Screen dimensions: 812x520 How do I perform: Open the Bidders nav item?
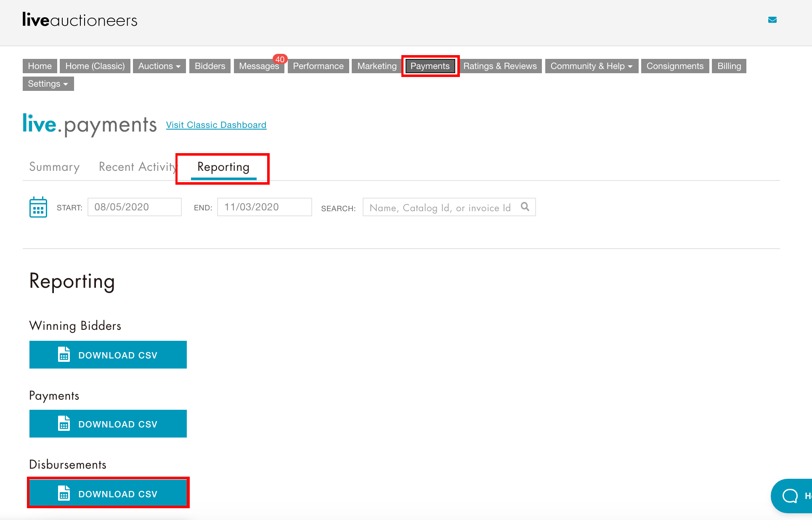210,66
